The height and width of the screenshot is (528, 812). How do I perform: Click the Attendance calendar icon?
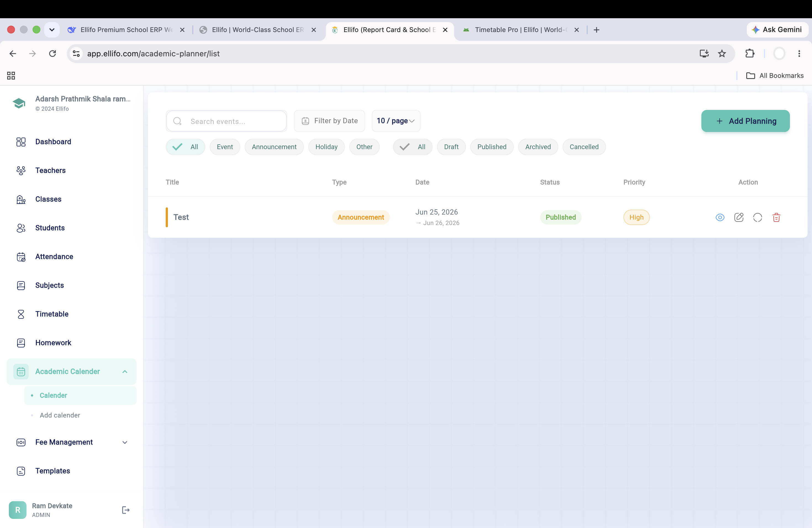pyautogui.click(x=21, y=257)
